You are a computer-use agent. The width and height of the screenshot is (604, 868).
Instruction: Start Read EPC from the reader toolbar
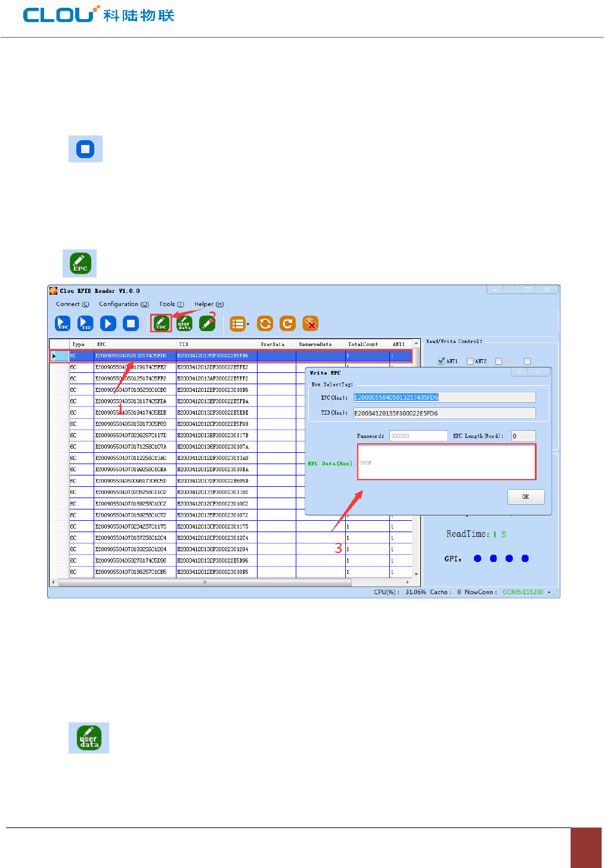coord(63,323)
